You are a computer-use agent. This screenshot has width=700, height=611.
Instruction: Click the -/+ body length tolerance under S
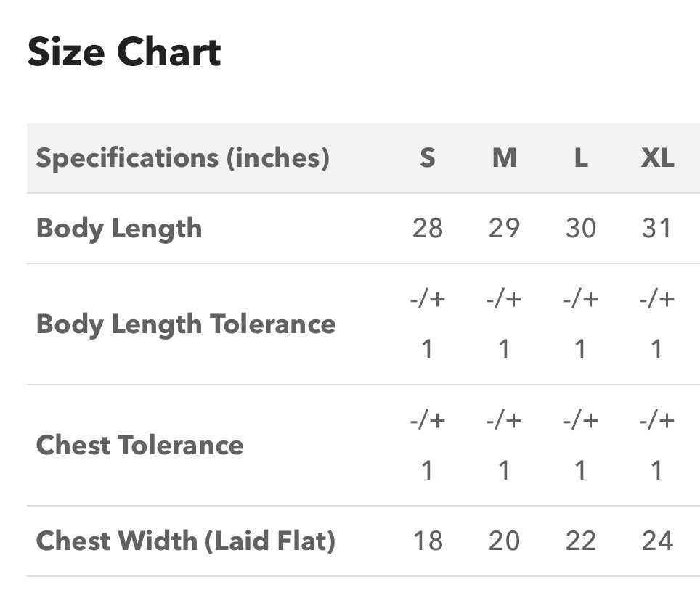[428, 299]
